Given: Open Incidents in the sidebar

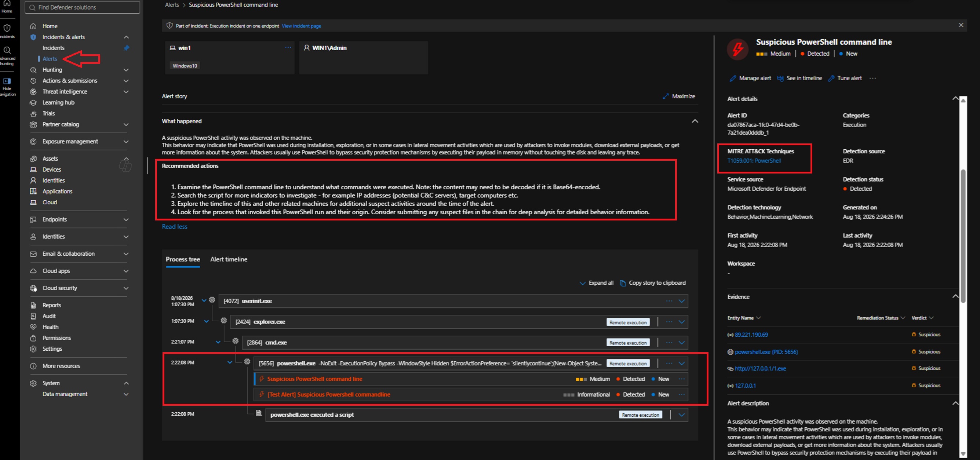Looking at the screenshot, I should pos(53,48).
